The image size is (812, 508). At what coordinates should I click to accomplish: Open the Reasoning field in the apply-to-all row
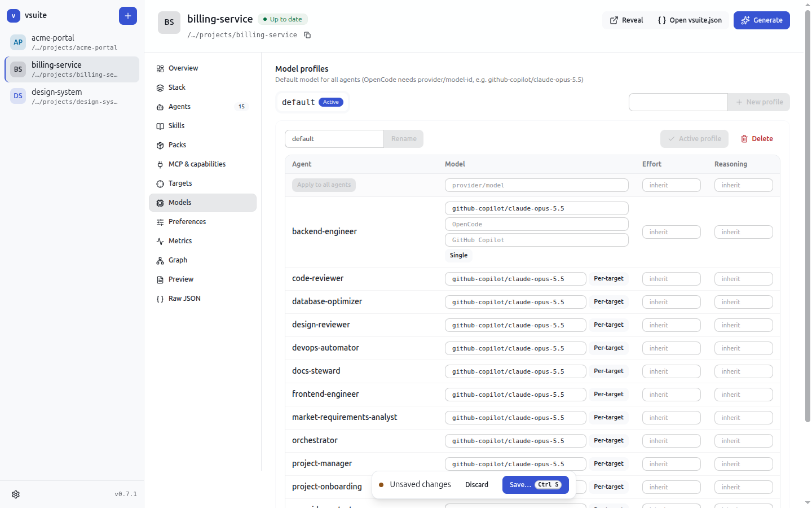[x=744, y=185]
